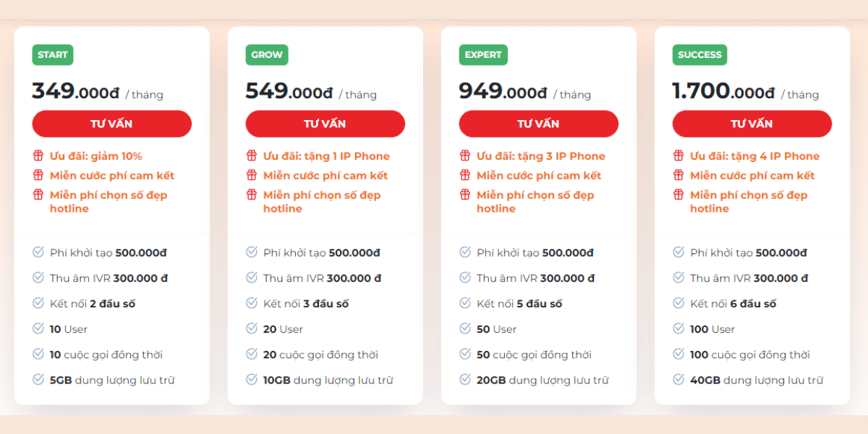Image resolution: width=868 pixels, height=434 pixels.
Task: Click gift icon next to SUCCESS 'Miễn phí chọn số đẹp'
Action: click(x=678, y=195)
